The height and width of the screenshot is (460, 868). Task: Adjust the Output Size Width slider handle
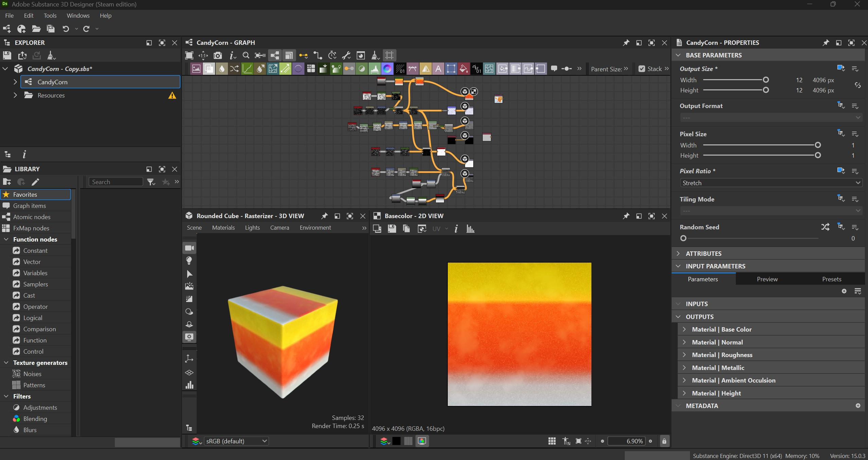pos(766,80)
